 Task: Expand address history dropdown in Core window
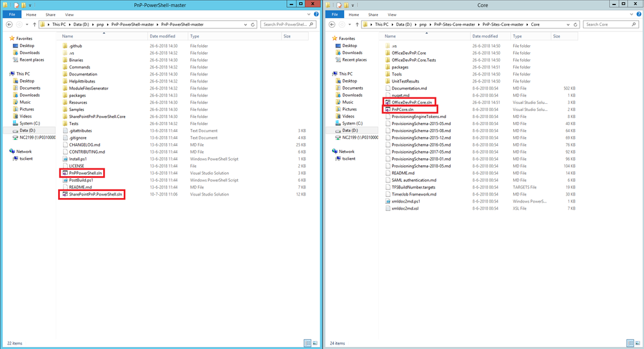click(x=568, y=25)
